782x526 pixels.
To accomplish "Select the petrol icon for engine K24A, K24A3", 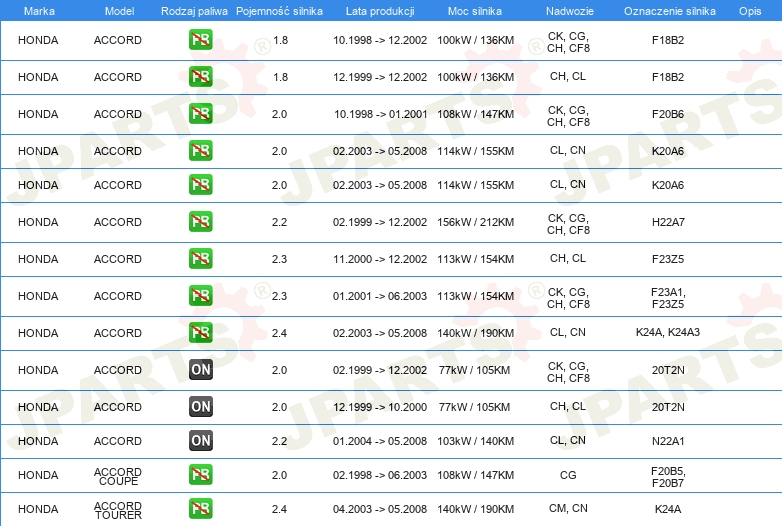I will click(x=200, y=333).
